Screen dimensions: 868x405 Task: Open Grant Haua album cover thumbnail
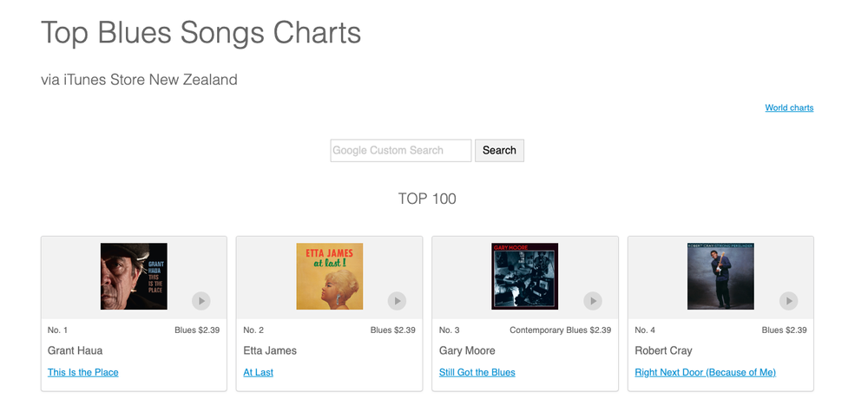[x=134, y=276]
